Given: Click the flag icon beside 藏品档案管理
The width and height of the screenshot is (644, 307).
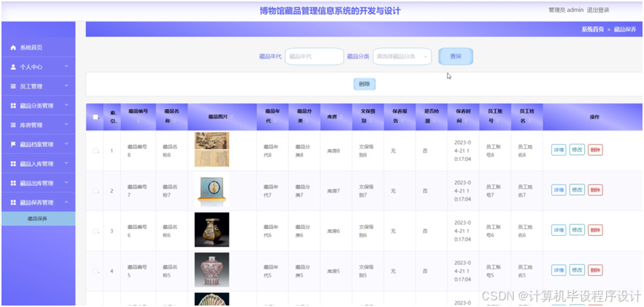Looking at the screenshot, I should pos(13,145).
